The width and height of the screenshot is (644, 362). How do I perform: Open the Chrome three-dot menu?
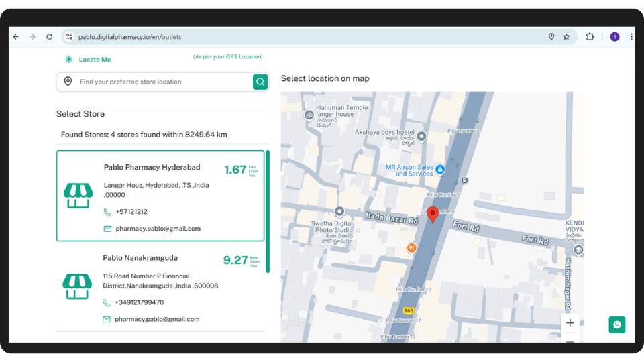(x=631, y=36)
